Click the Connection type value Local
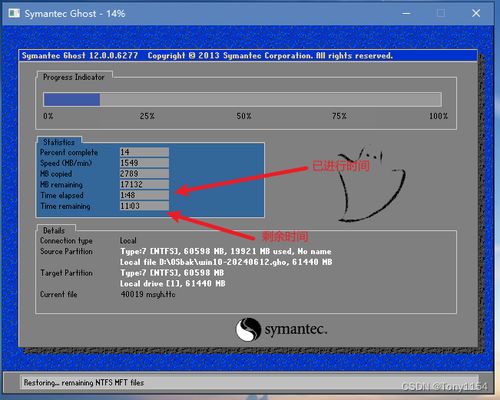 click(x=128, y=241)
